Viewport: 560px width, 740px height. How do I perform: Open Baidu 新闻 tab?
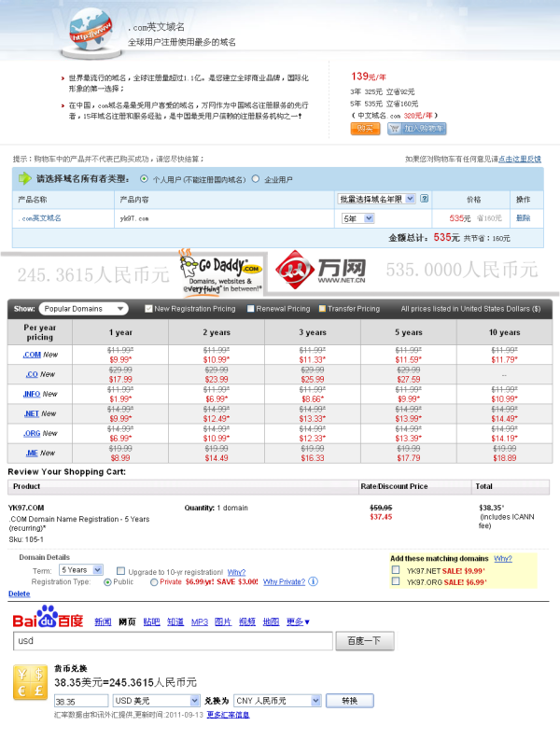103,622
